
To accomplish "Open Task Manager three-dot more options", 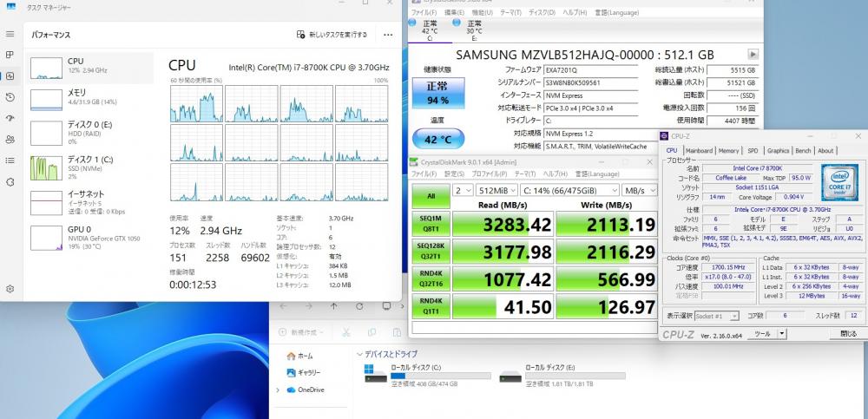I will [x=388, y=35].
